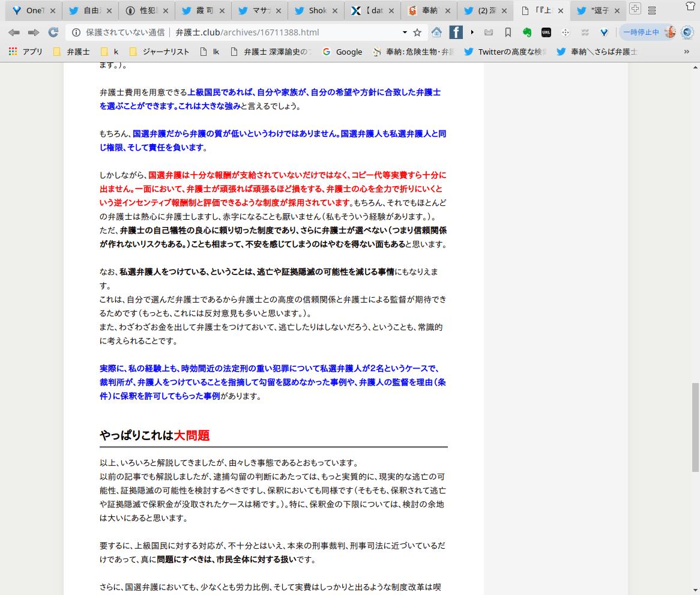The width and height of the screenshot is (700, 595).
Task: Open the ジャーナリスト bookmark folder
Action: [159, 52]
